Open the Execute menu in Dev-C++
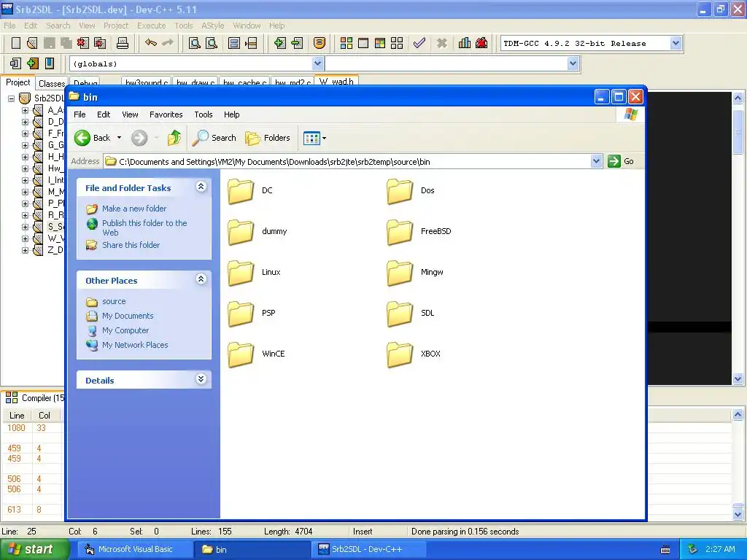Image resolution: width=747 pixels, height=560 pixels. click(x=152, y=26)
